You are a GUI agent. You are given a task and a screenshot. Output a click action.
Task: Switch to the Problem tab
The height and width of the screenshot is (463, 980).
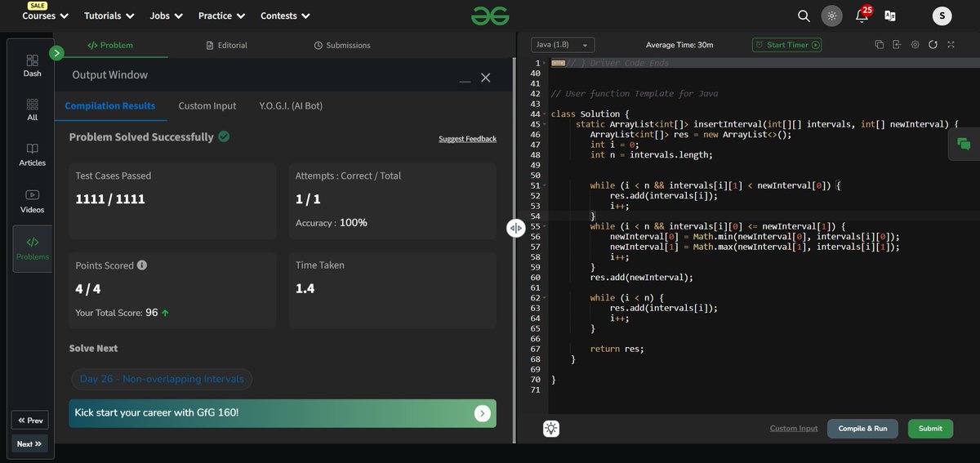coord(110,45)
